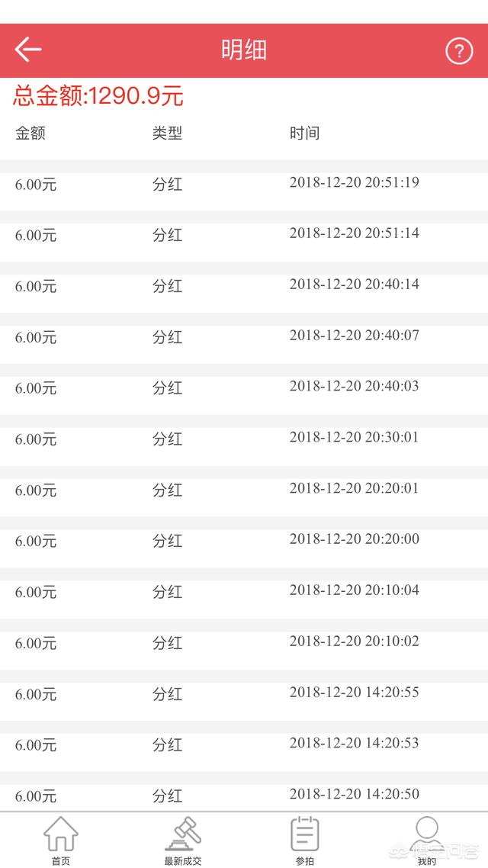Open the help question mark icon
This screenshot has width=488, height=868.
point(459,51)
